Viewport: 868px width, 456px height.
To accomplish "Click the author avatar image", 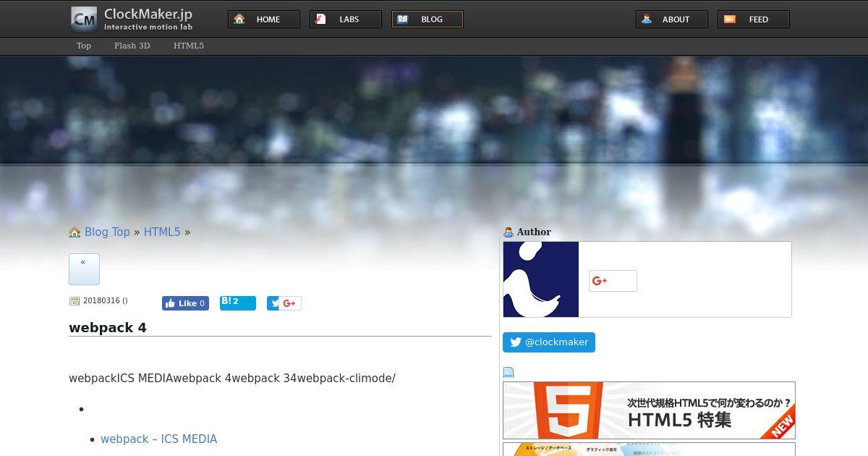I will (x=541, y=279).
